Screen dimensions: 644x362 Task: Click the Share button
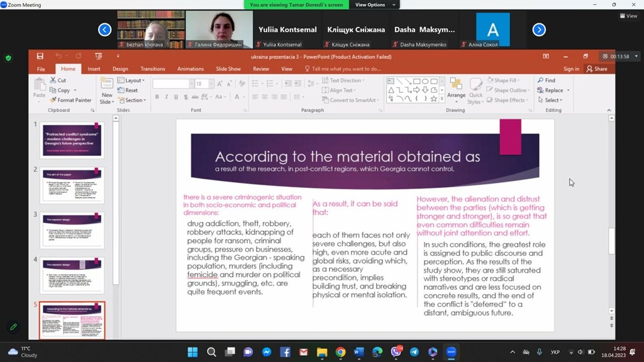pyautogui.click(x=597, y=69)
